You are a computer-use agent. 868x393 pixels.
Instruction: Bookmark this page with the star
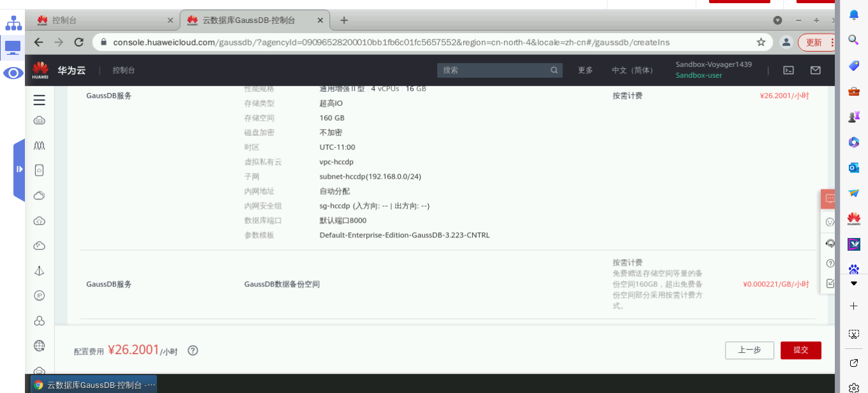[761, 42]
